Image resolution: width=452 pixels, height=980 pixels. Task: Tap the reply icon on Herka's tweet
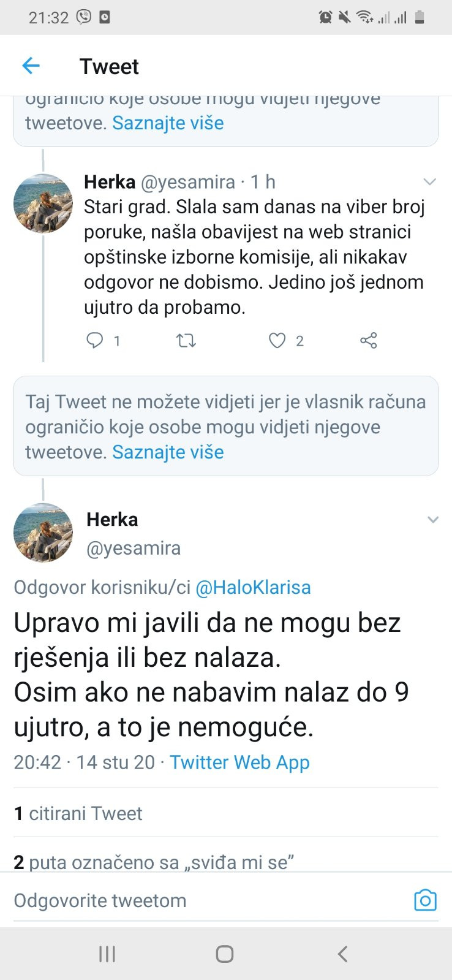pos(95,340)
